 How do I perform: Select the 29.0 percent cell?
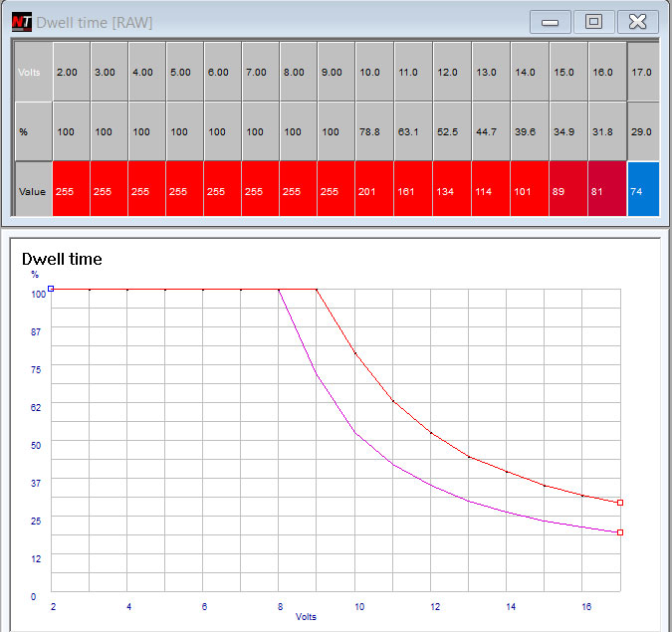(643, 131)
